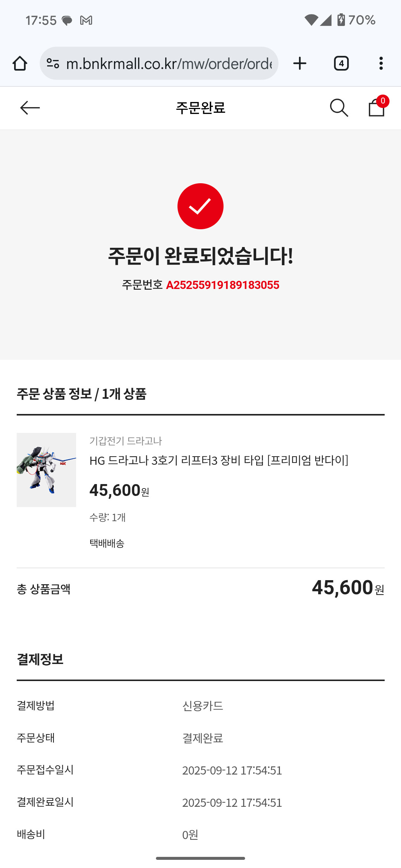Tap the URL address bar

pyautogui.click(x=169, y=63)
